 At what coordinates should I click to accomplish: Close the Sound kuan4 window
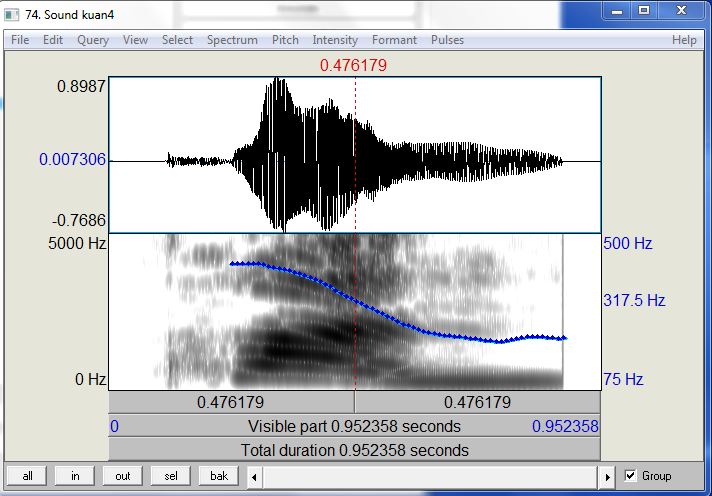681,10
